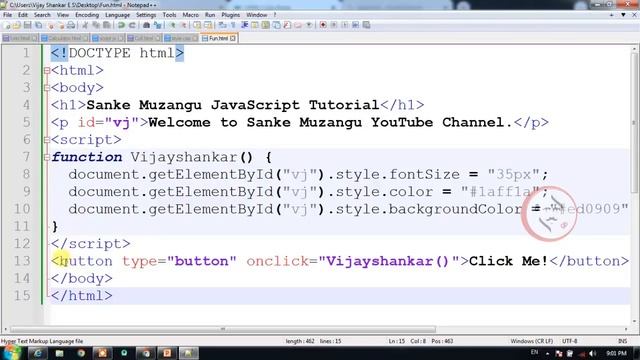The height and width of the screenshot is (360, 640).
Task: Toggle INS insert mode in status bar
Action: pyautogui.click(x=622, y=341)
